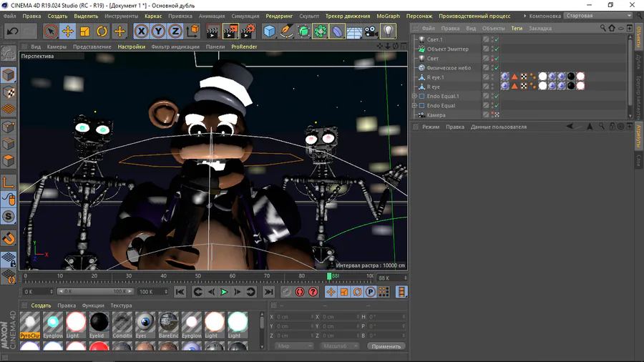Select the Move tool

[68, 31]
